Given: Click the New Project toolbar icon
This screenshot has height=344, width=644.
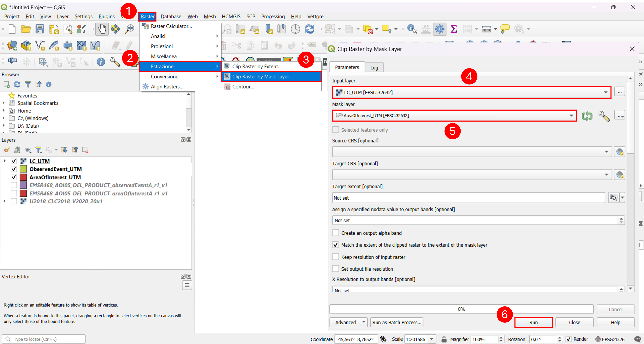Looking at the screenshot, I should (12, 29).
